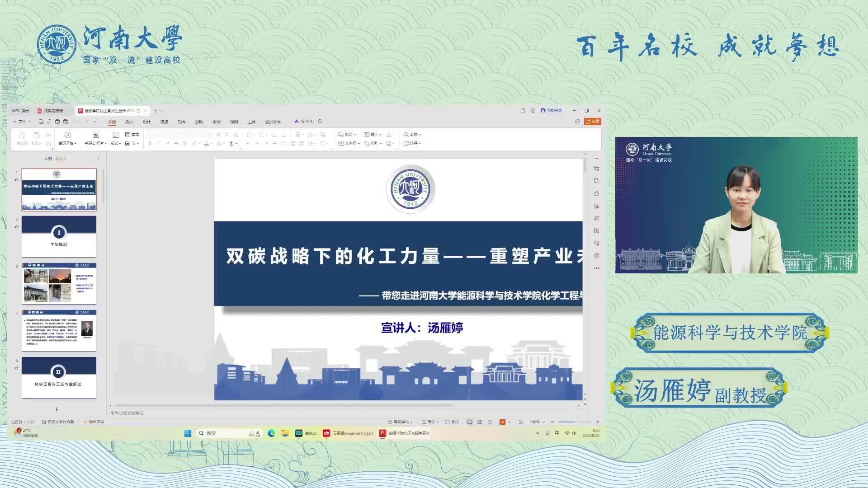868x488 pixels.
Task: Expand quick access toolbar customize arrow
Action: click(94, 122)
